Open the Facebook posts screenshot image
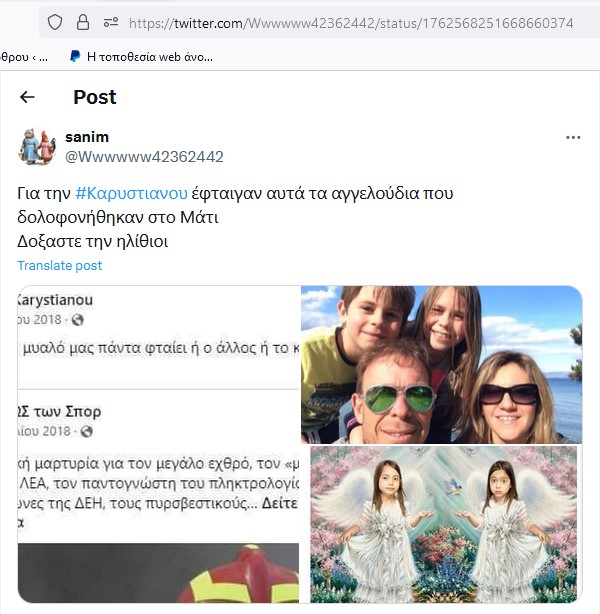 (158, 444)
